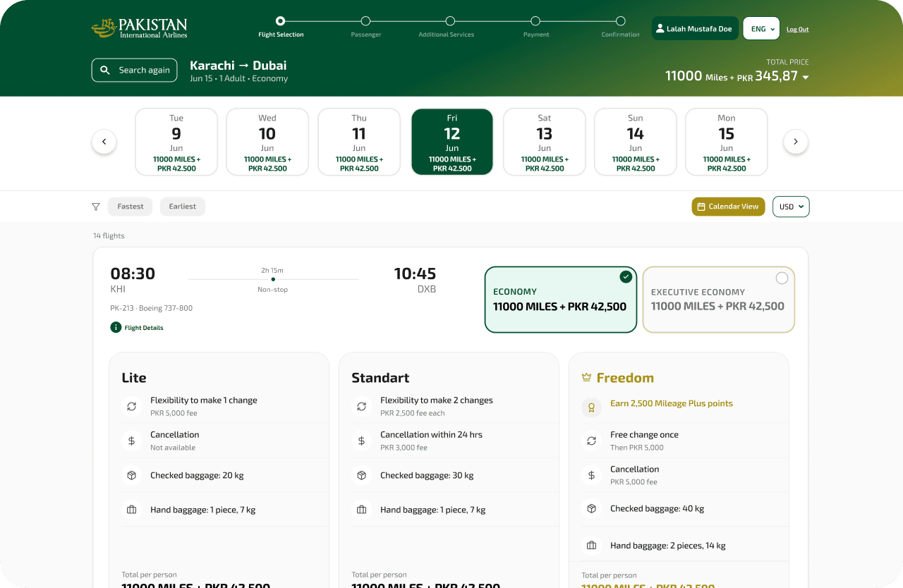The height and width of the screenshot is (588, 903).
Task: Select the Economy fare class option
Action: [561, 299]
